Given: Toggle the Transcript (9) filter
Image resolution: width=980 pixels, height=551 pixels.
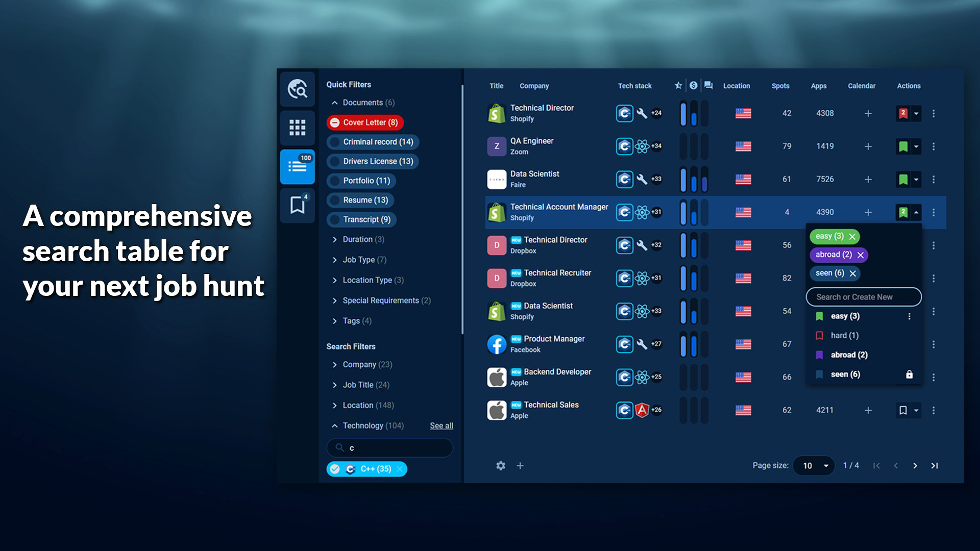Looking at the screenshot, I should pyautogui.click(x=361, y=219).
